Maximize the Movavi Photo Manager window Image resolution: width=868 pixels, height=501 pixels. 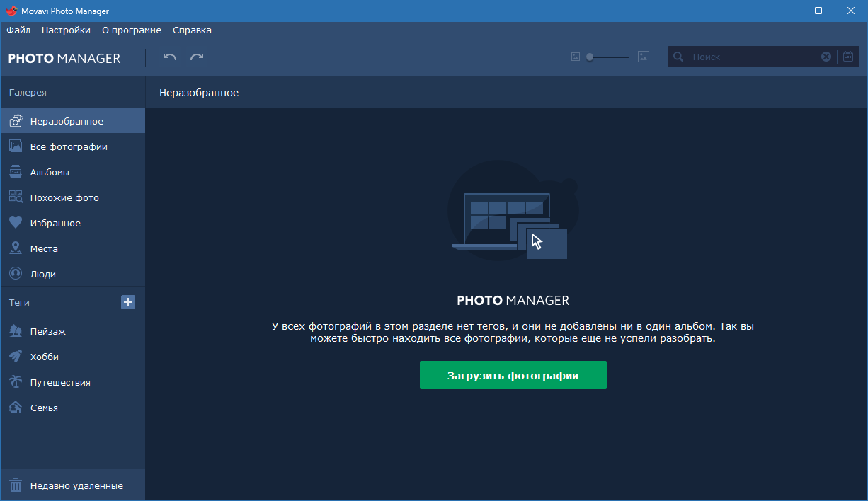pos(818,11)
